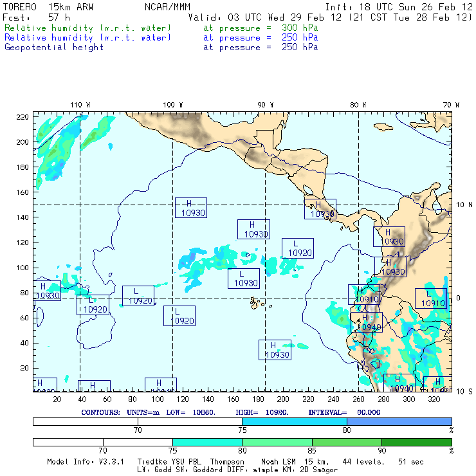The width and height of the screenshot is (476, 476).
Task: Select the 'Tiedtke' scheme text
Action: (x=152, y=462)
